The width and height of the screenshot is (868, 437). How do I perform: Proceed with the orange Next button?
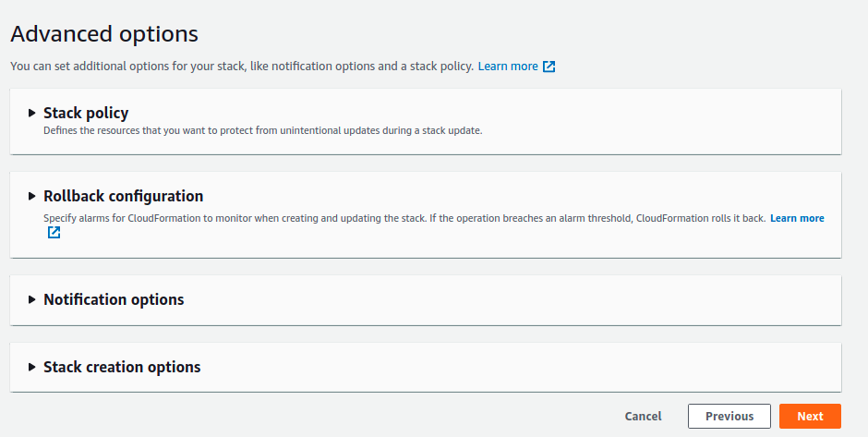(810, 416)
